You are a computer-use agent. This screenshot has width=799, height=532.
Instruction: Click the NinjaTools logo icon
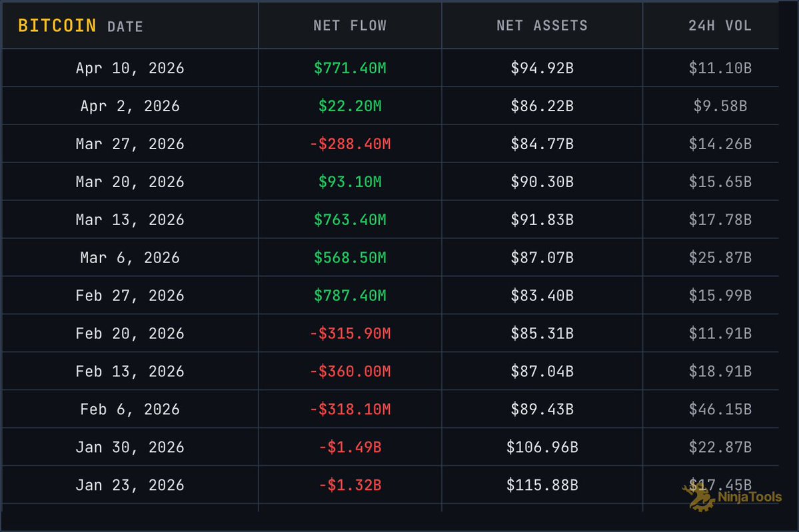pos(698,497)
